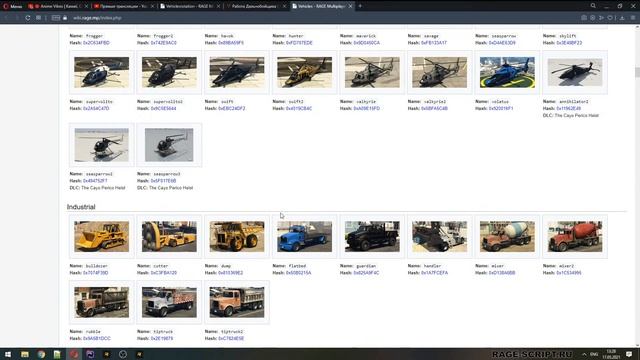
Task: Open the flatbed hash link
Action: tap(298, 273)
